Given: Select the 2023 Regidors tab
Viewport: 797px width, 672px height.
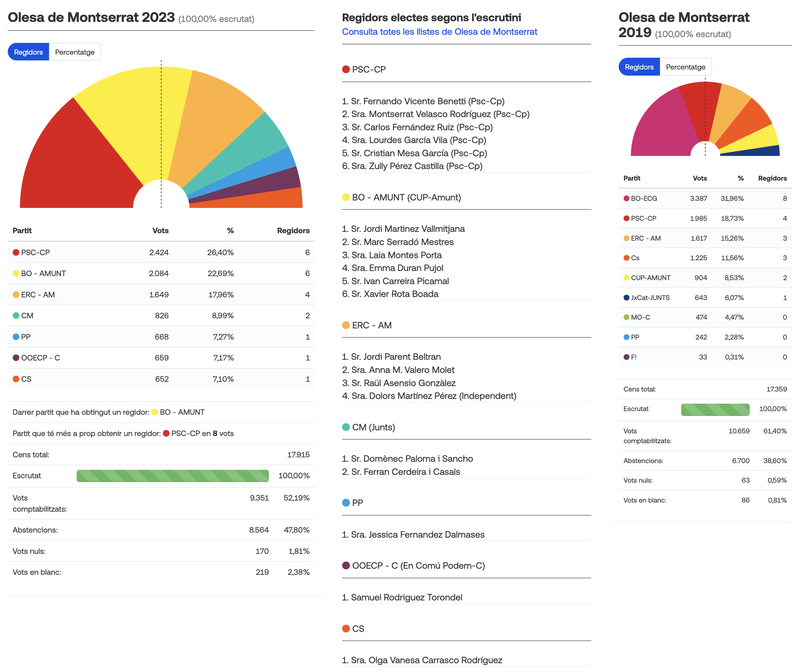Looking at the screenshot, I should 28,52.
